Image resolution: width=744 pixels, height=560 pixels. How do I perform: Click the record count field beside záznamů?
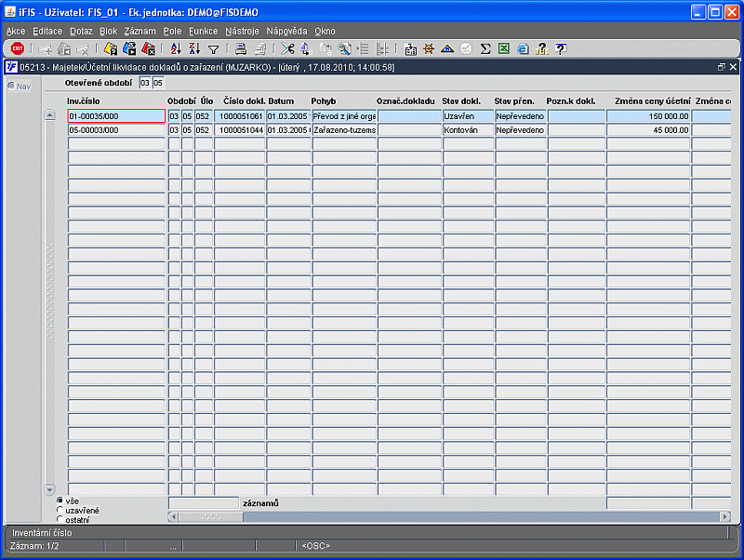(204, 503)
